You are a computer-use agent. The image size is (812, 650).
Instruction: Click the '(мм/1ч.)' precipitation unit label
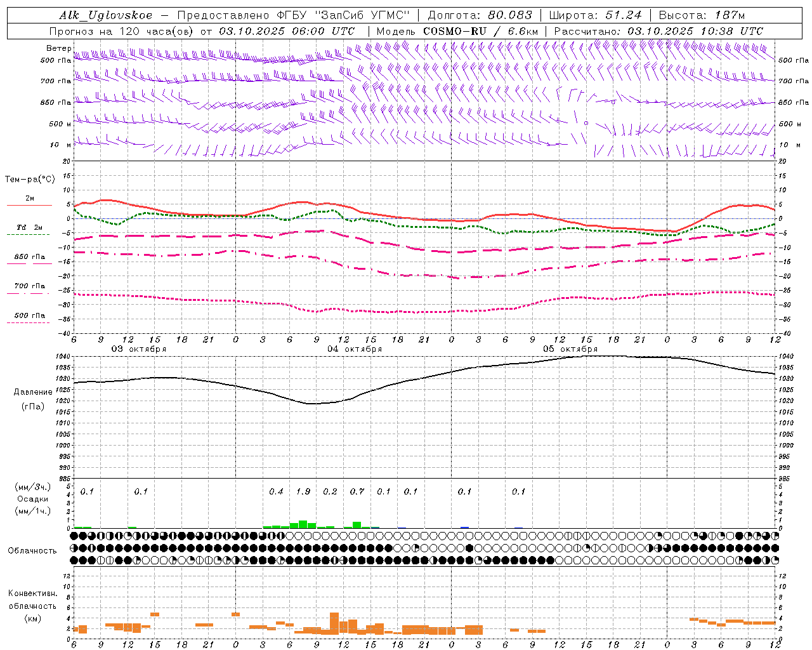(33, 511)
